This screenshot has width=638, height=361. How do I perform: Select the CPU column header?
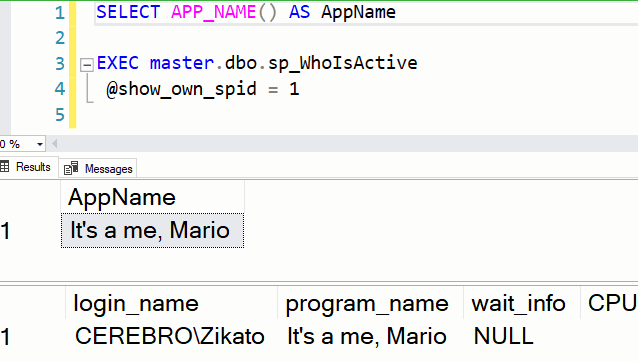pos(610,303)
